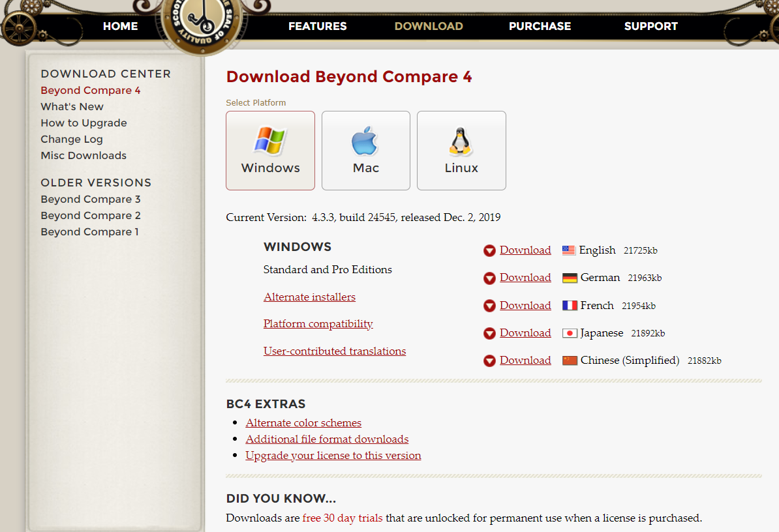779x532 pixels.
Task: Click red download arrow icon for English
Action: 489,250
